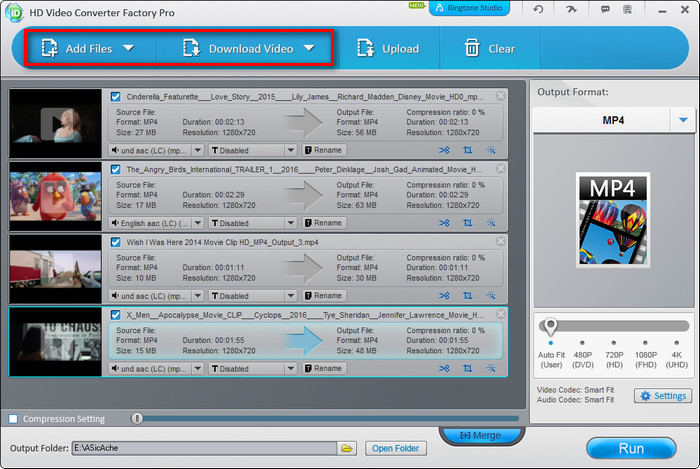Rename the X-Men output file
700x469 pixels.
click(x=324, y=368)
